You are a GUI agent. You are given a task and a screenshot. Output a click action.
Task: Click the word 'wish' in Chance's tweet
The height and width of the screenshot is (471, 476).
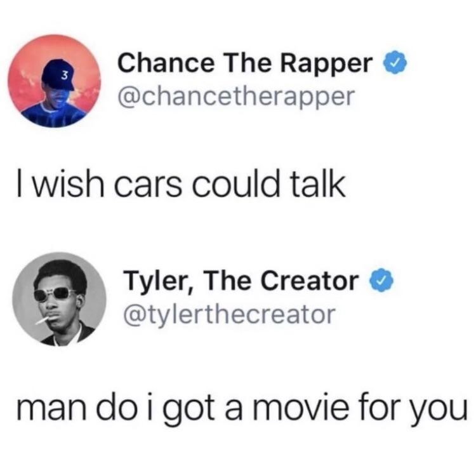68,183
